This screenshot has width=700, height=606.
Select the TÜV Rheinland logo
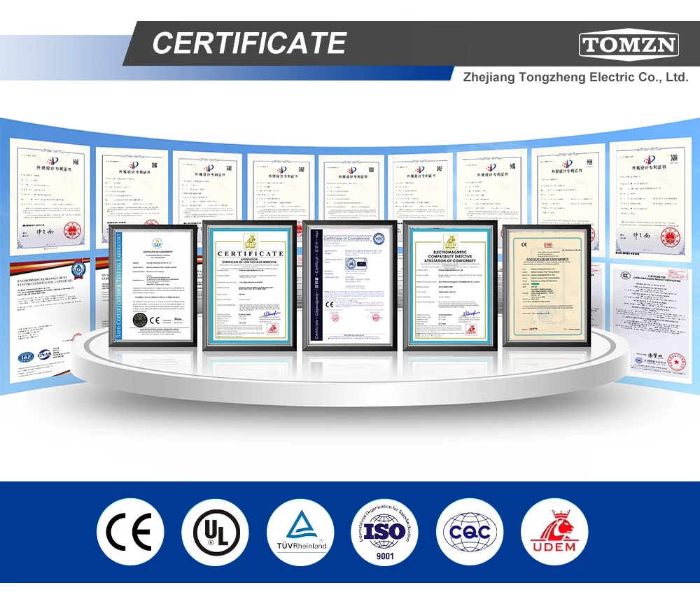click(300, 532)
